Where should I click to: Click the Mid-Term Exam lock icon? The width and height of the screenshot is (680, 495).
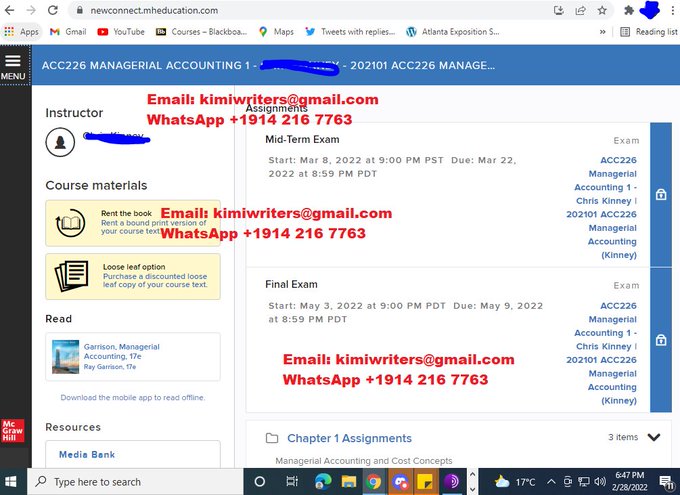click(x=661, y=194)
